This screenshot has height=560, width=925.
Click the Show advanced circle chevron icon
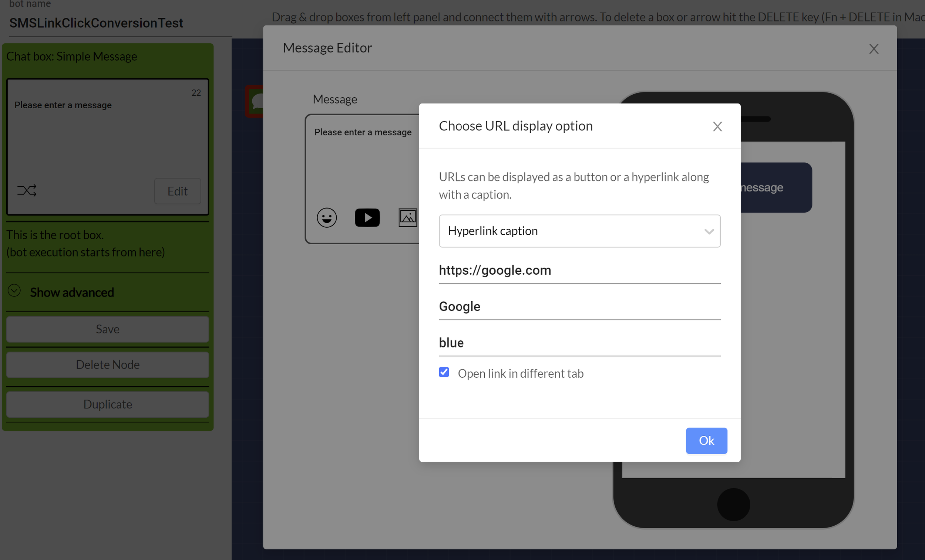[14, 291]
